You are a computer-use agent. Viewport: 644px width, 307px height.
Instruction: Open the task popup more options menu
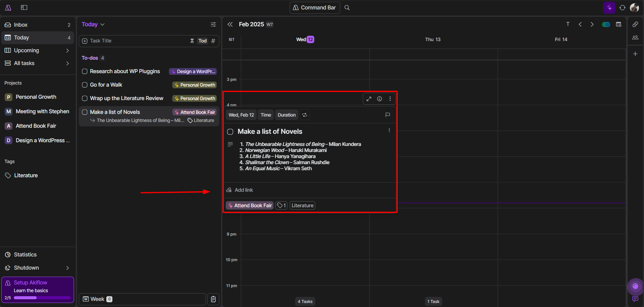390,99
